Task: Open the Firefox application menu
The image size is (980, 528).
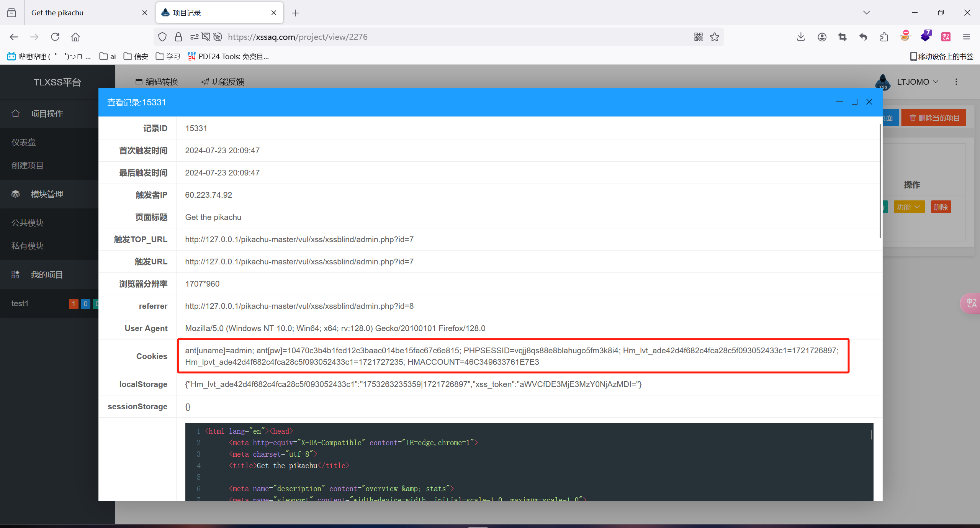Action: (967, 37)
